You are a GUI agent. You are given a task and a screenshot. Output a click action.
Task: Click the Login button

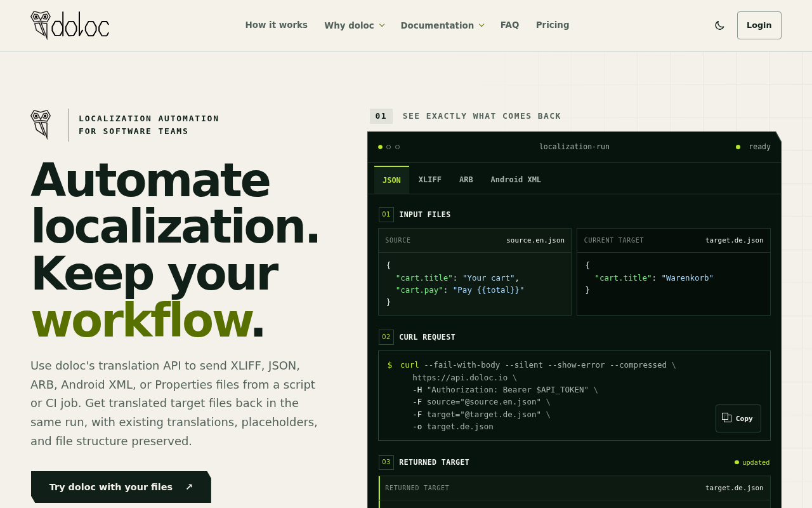[x=759, y=25]
